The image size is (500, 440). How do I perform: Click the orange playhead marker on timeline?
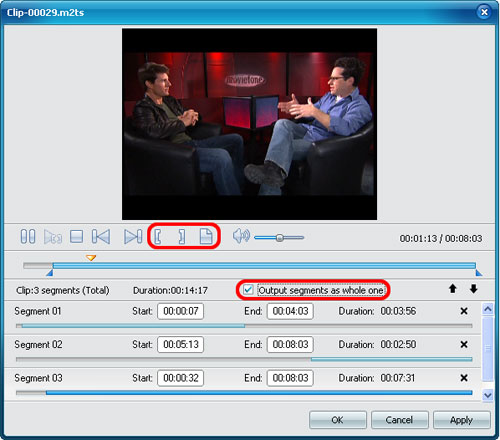pyautogui.click(x=91, y=258)
